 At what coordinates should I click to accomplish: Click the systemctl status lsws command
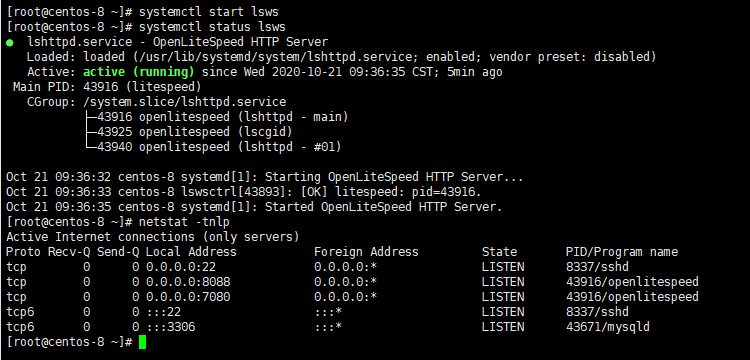point(212,27)
